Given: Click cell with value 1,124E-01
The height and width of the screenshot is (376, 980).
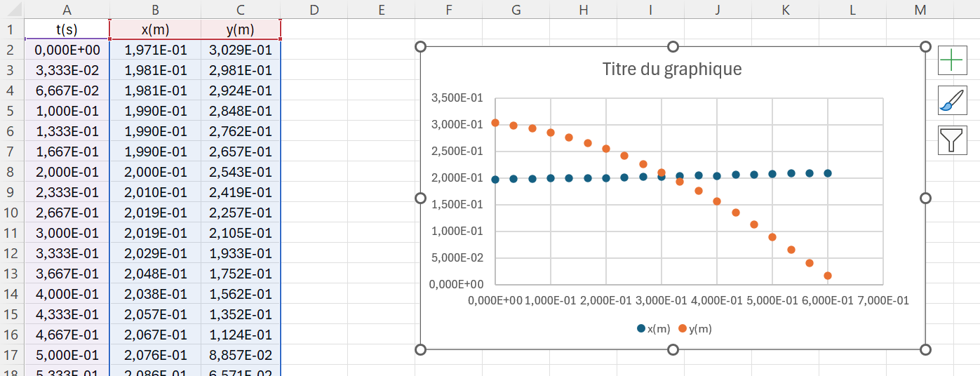Looking at the screenshot, I should tap(241, 335).
